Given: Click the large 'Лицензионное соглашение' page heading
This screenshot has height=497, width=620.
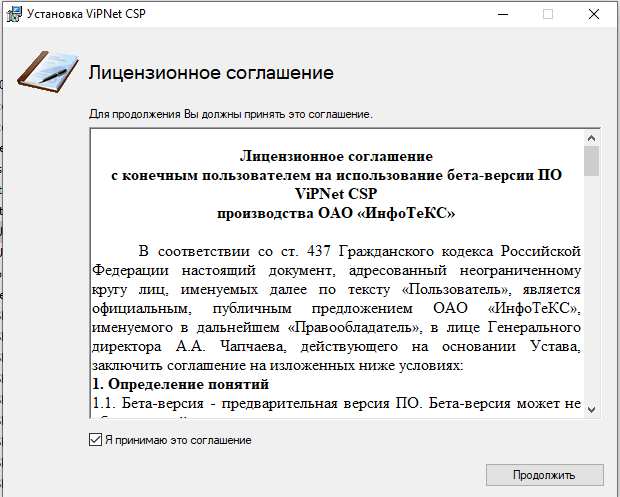Looking at the screenshot, I should point(210,74).
